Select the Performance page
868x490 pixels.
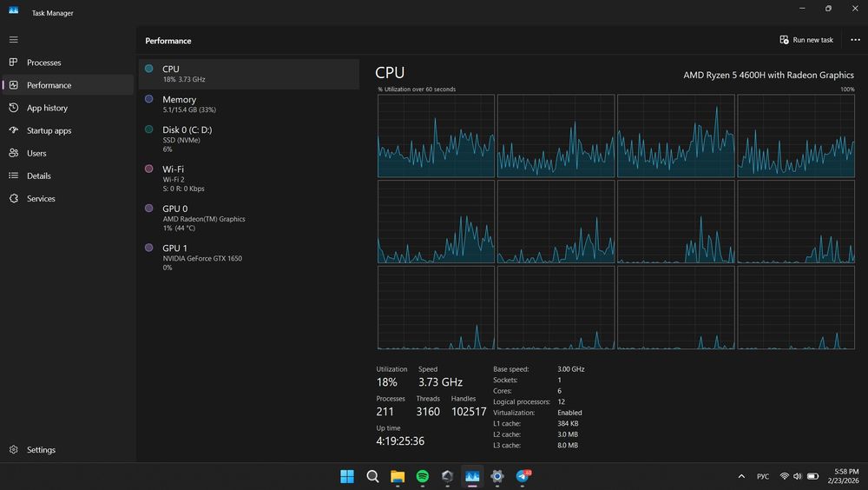coord(68,85)
